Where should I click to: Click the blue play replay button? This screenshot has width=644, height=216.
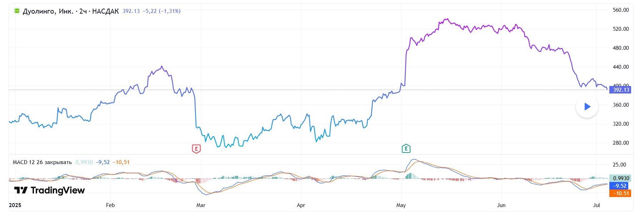[x=587, y=106]
